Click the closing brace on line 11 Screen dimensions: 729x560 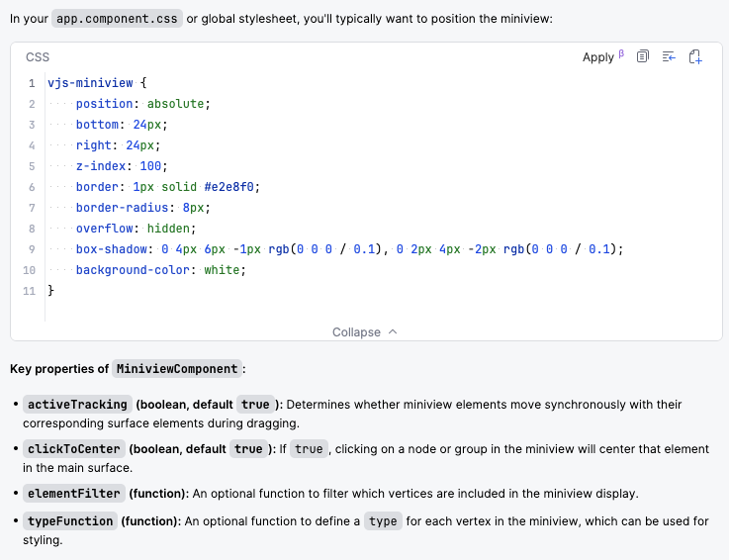[50, 291]
